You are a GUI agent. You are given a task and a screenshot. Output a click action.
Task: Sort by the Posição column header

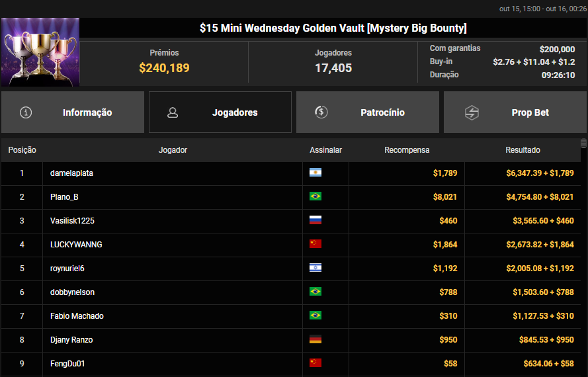coord(22,150)
